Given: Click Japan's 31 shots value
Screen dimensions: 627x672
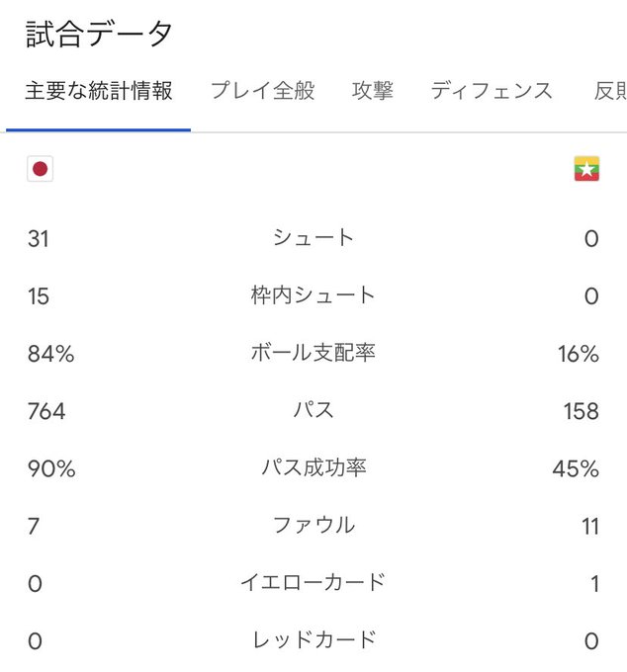Looking at the screenshot, I should coord(39,239).
